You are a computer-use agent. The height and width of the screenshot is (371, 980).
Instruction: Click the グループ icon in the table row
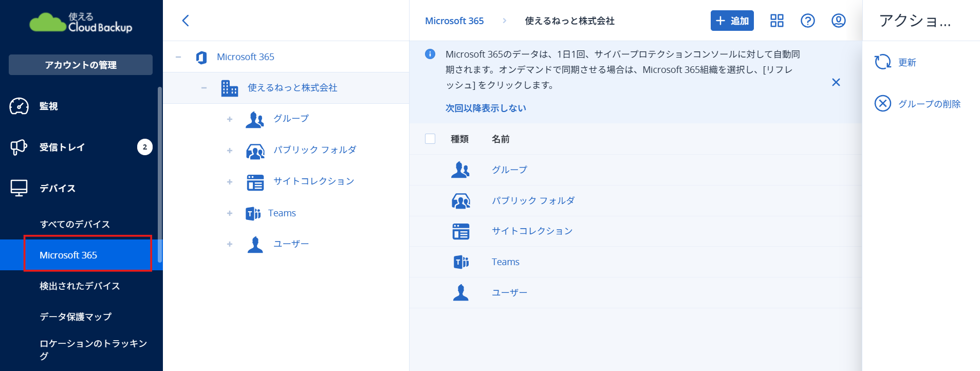click(460, 170)
